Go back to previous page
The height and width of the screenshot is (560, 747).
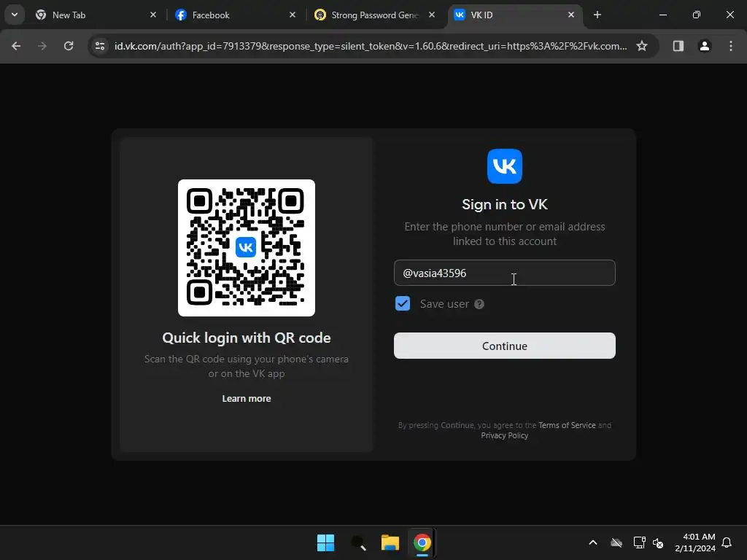(16, 46)
